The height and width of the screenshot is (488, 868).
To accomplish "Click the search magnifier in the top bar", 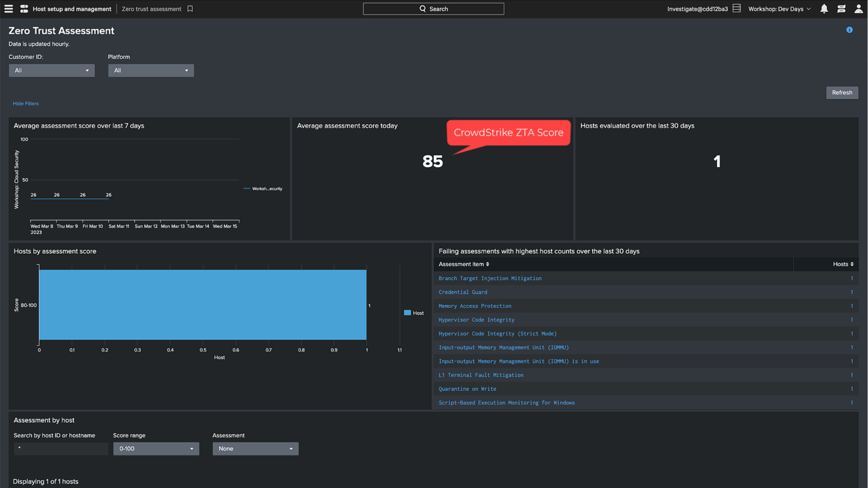I will (422, 8).
